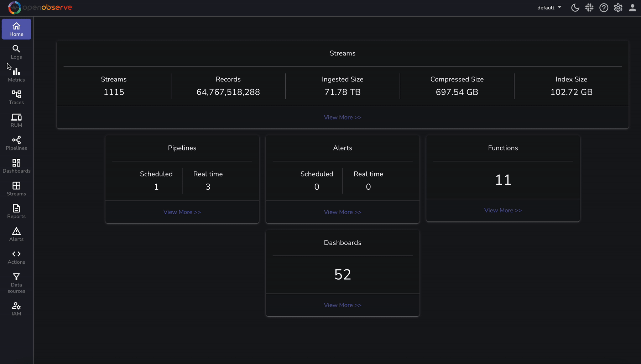Open the IAM section
This screenshot has height=364, width=641.
coord(16,308)
